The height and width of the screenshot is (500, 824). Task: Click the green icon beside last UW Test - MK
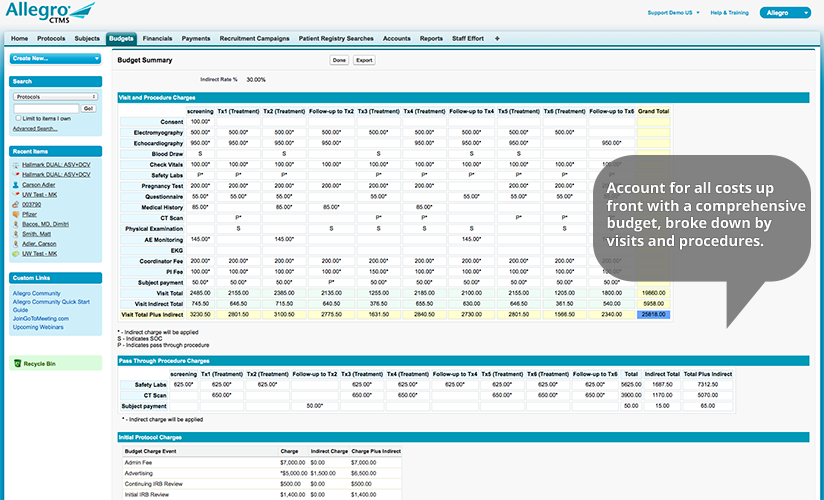pyautogui.click(x=16, y=253)
